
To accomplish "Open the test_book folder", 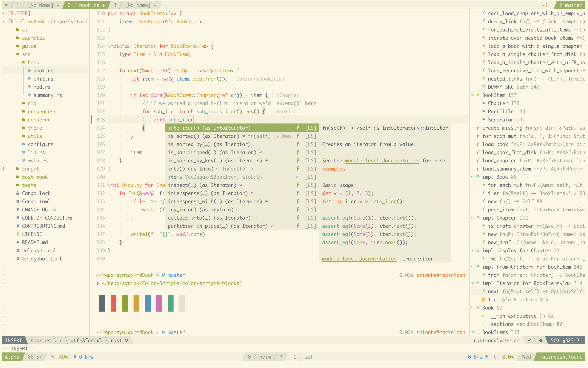I will coord(35,177).
